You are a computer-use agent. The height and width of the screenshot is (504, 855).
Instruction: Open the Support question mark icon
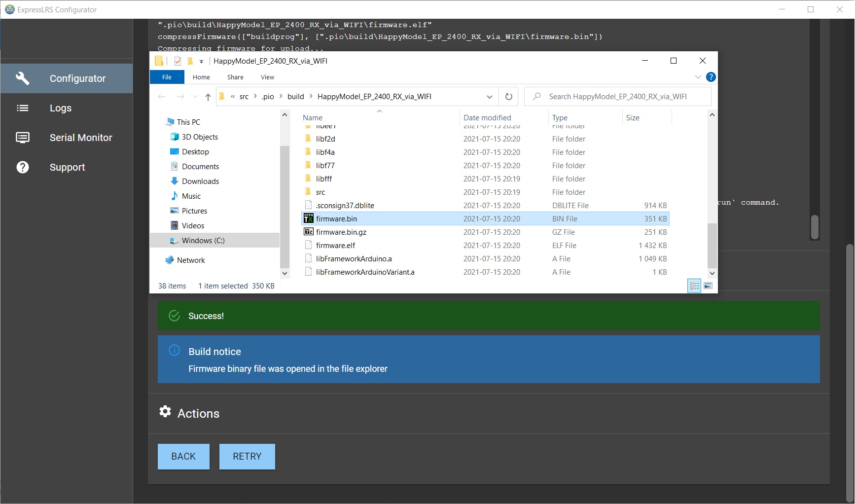point(23,167)
